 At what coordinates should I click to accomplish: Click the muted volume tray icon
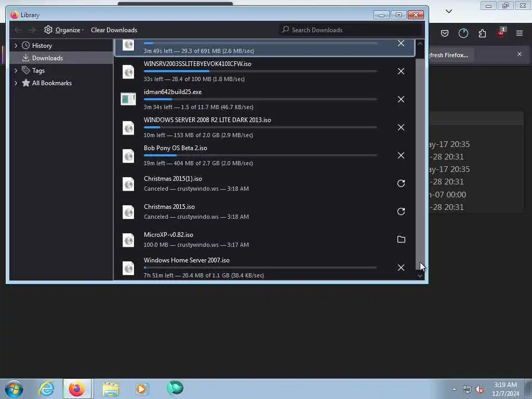[480, 390]
